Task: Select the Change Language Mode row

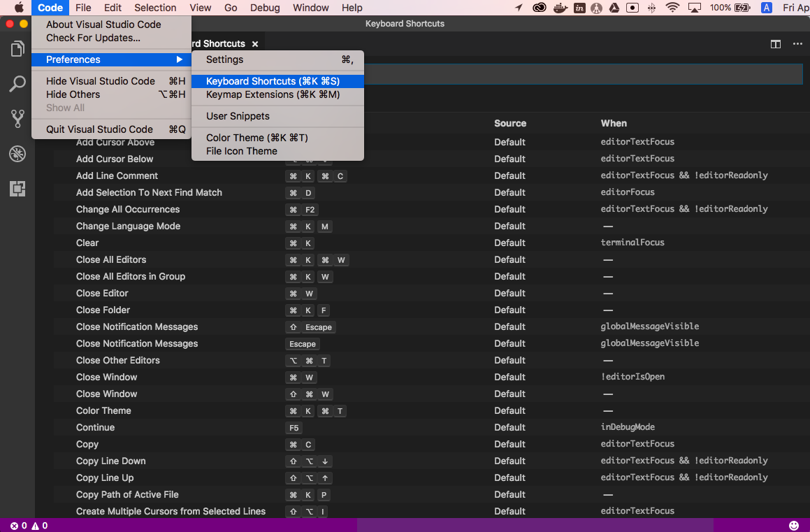Action: point(431,227)
